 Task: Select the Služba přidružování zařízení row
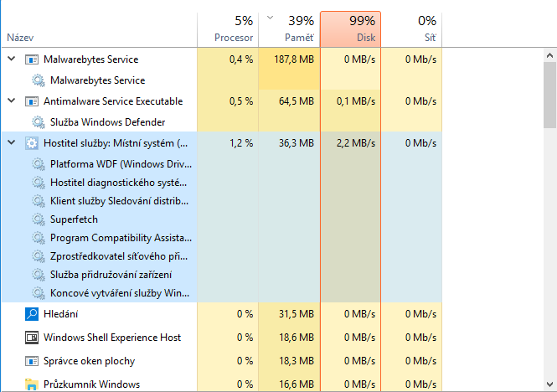pyautogui.click(x=111, y=275)
